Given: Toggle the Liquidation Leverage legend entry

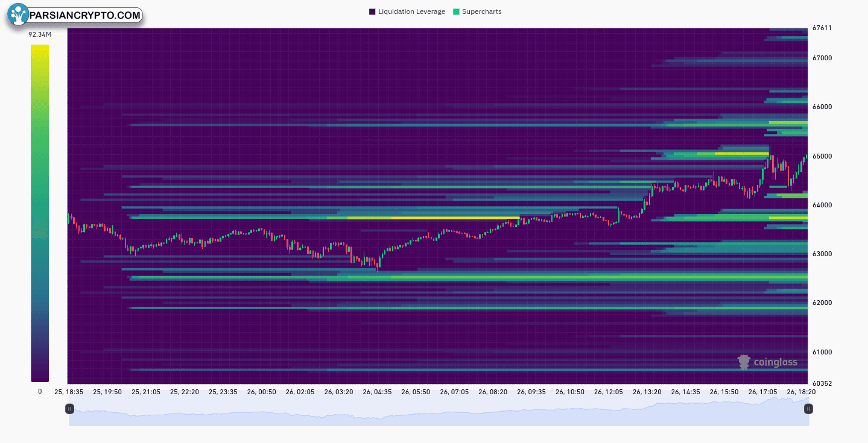Looking at the screenshot, I should click(x=407, y=11).
